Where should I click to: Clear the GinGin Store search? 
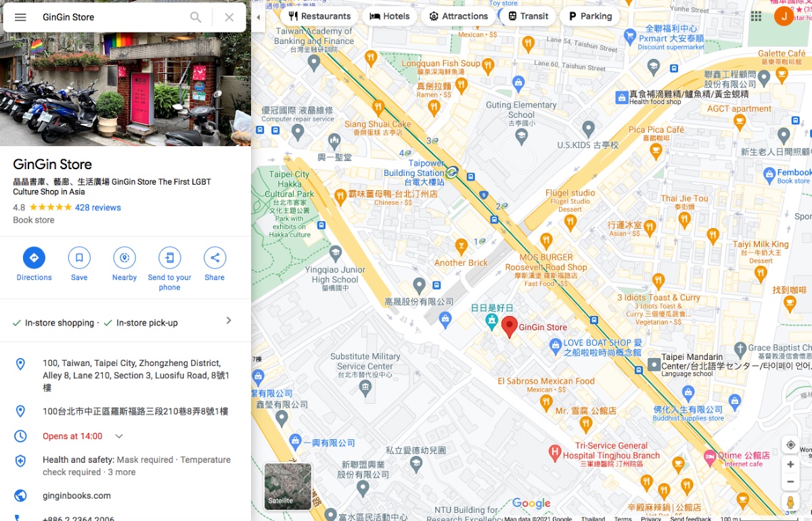(229, 17)
